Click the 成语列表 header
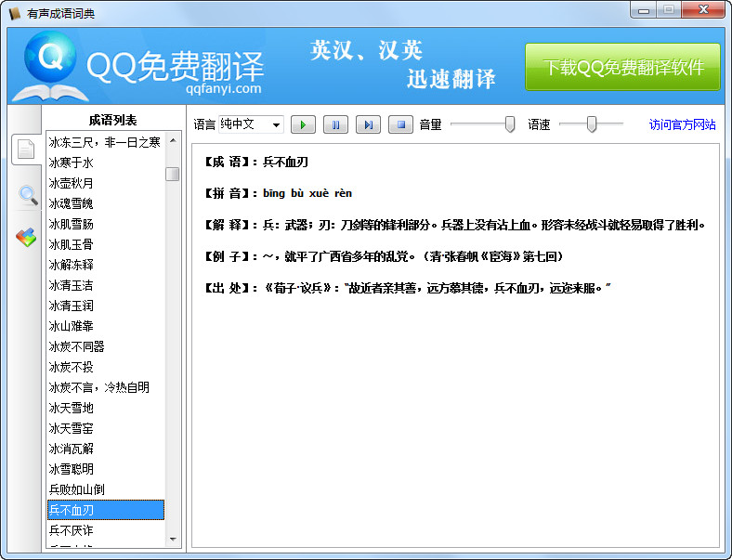Image resolution: width=732 pixels, height=560 pixels. (x=113, y=121)
